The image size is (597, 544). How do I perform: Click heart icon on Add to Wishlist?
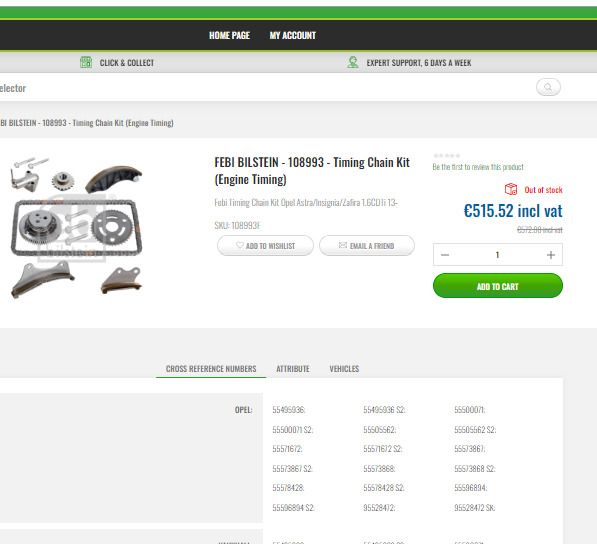coord(239,246)
